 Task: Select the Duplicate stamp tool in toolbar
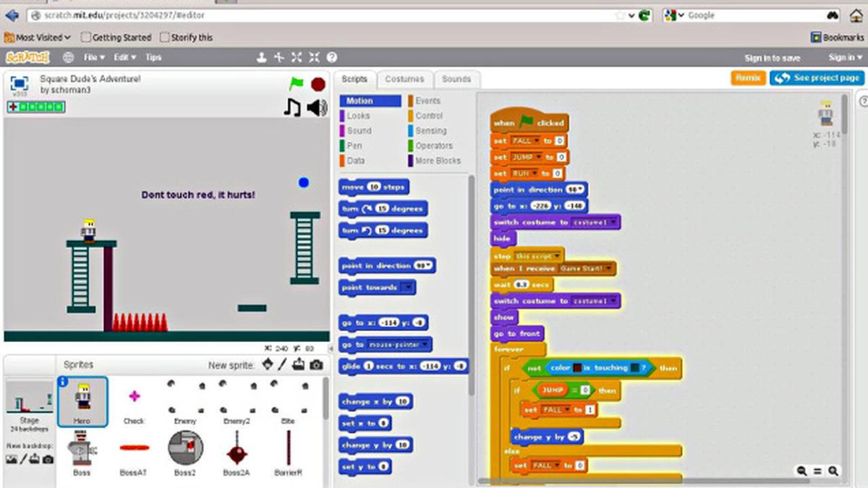(262, 57)
